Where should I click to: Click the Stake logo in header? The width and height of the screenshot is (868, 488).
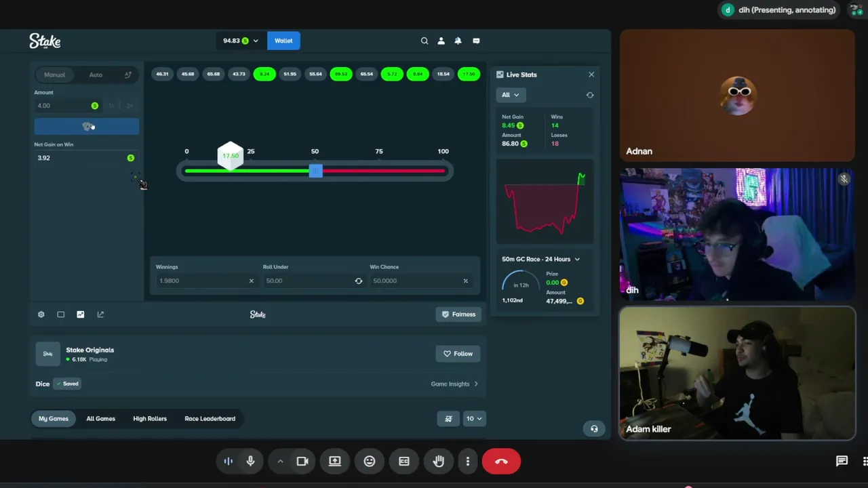45,41
